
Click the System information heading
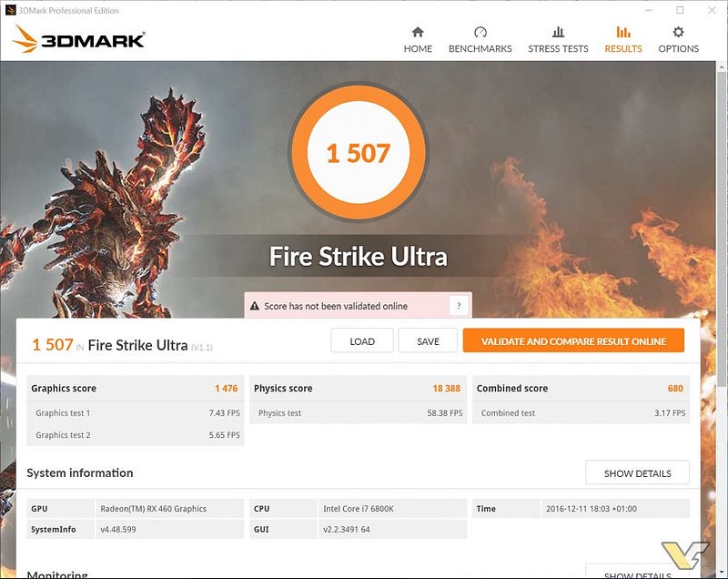point(80,472)
